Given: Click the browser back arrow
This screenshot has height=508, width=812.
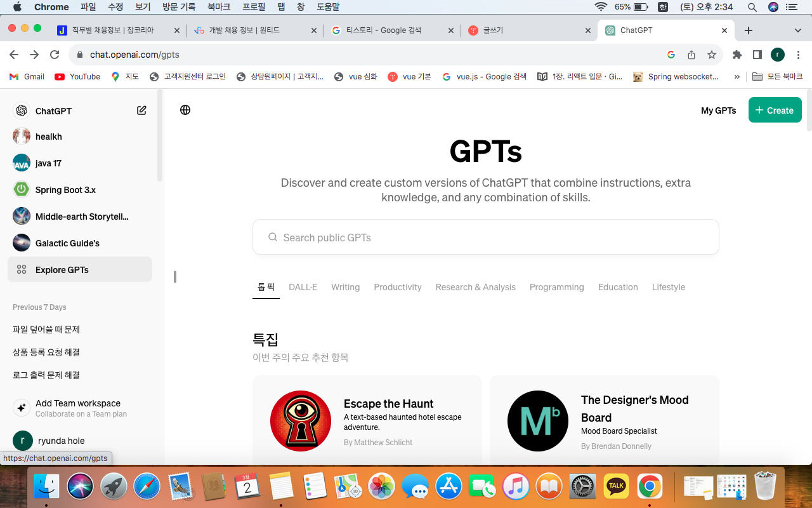Looking at the screenshot, I should point(14,55).
